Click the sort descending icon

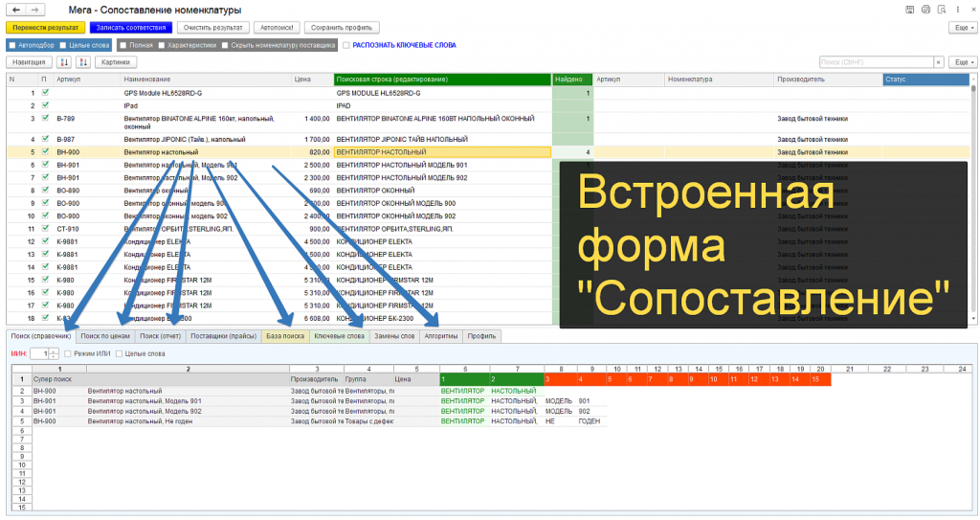point(83,62)
